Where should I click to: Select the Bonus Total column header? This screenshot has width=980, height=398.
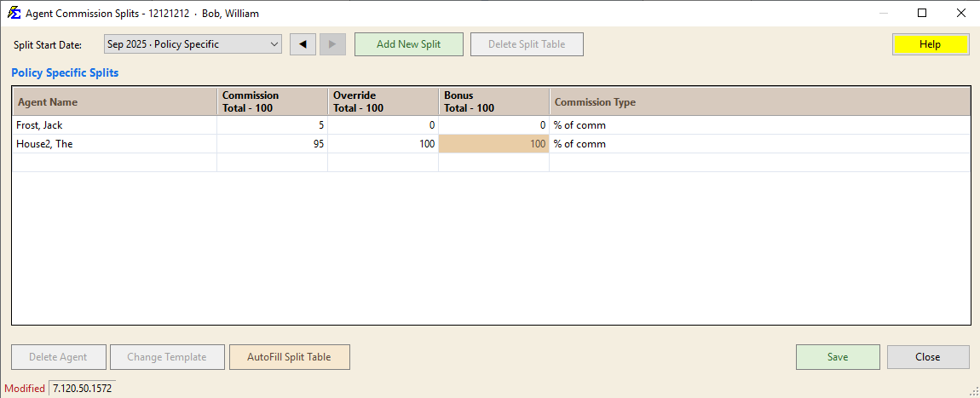[x=493, y=101]
